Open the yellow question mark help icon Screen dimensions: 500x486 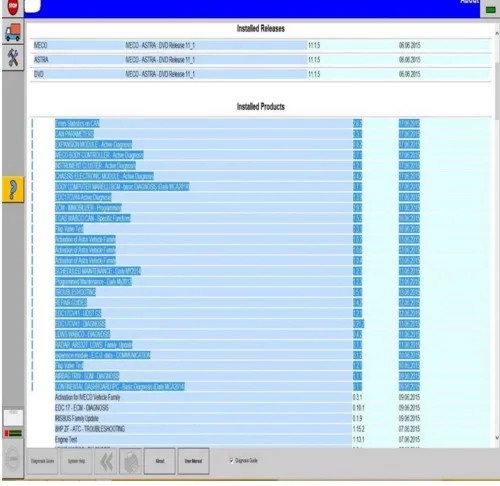13,189
